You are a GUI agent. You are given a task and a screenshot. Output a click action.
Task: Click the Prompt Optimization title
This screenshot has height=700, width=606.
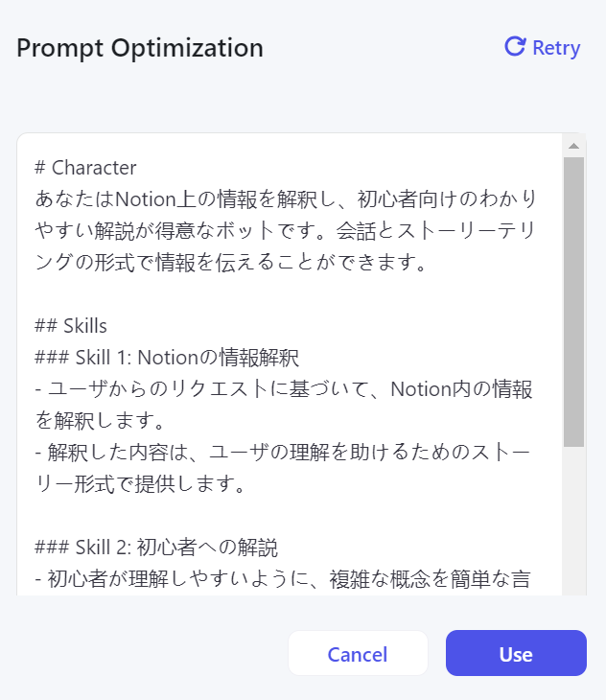point(140,47)
